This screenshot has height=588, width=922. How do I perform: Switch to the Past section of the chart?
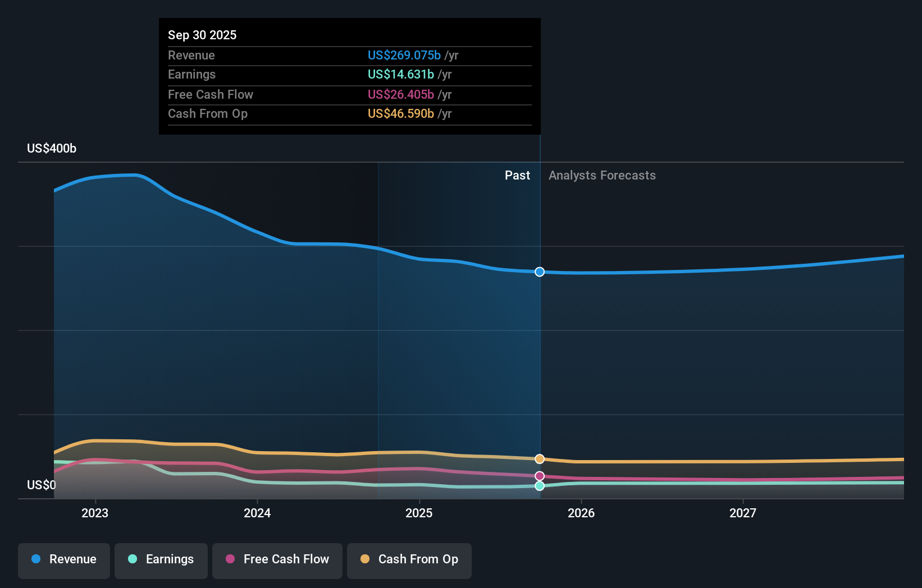coord(517,175)
